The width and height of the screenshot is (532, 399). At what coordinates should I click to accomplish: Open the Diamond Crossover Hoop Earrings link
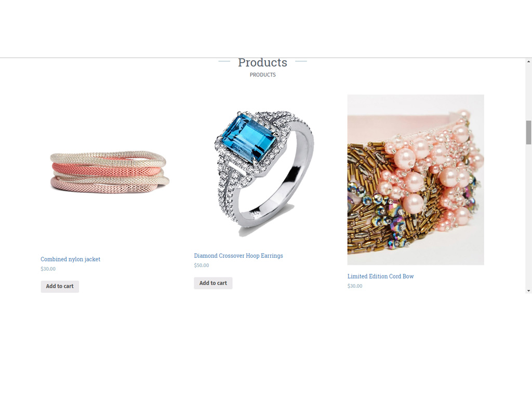click(238, 256)
